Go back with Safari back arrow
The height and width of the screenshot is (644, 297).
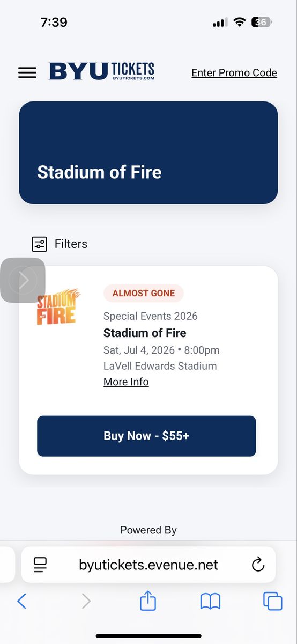[21, 601]
